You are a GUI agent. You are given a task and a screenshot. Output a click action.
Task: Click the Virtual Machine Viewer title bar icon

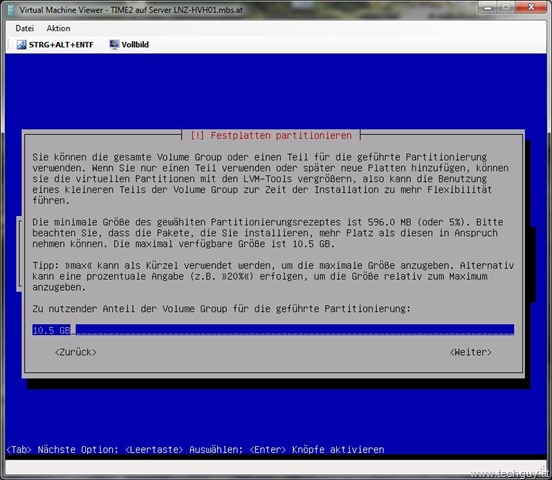pyautogui.click(x=11, y=10)
